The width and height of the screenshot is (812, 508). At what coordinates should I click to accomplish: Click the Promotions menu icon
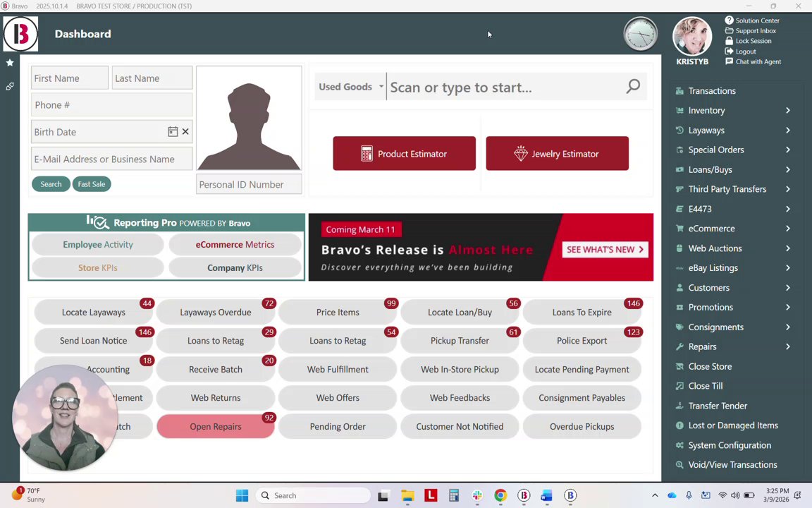click(x=679, y=308)
